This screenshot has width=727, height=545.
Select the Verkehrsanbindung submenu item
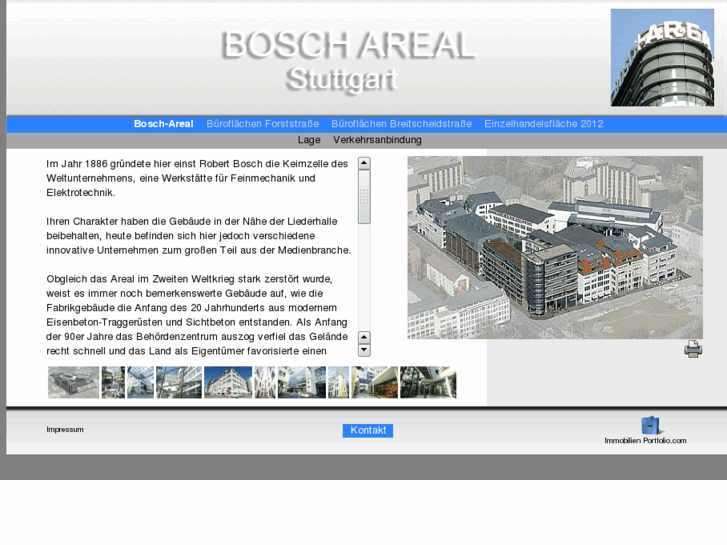377,140
